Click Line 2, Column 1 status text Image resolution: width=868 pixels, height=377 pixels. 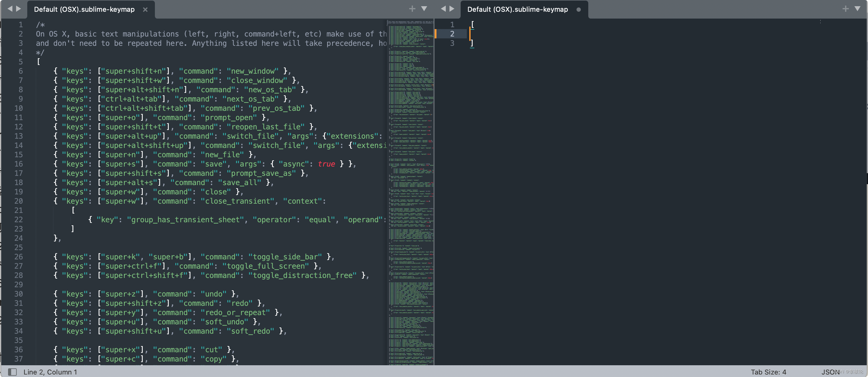coord(50,372)
